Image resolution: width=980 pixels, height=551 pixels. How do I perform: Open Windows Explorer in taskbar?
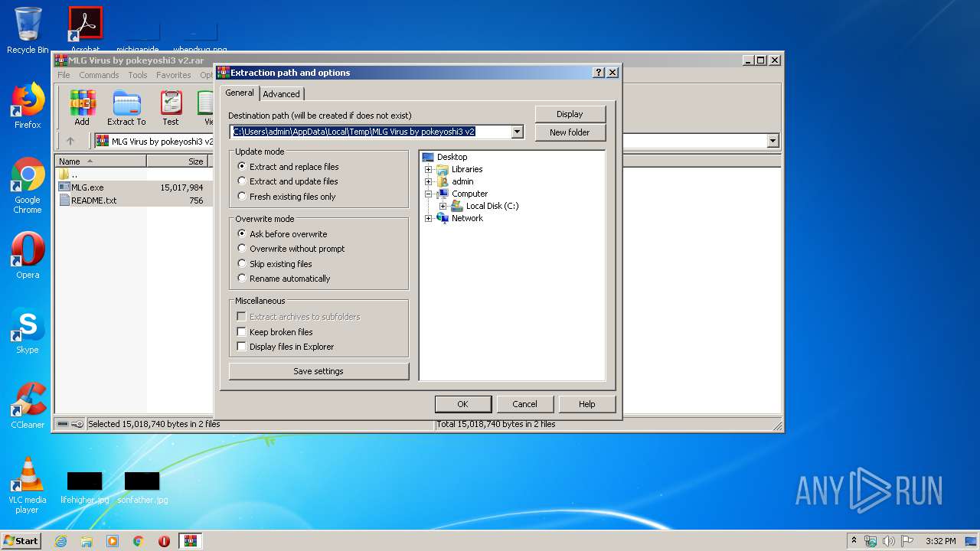click(87, 541)
